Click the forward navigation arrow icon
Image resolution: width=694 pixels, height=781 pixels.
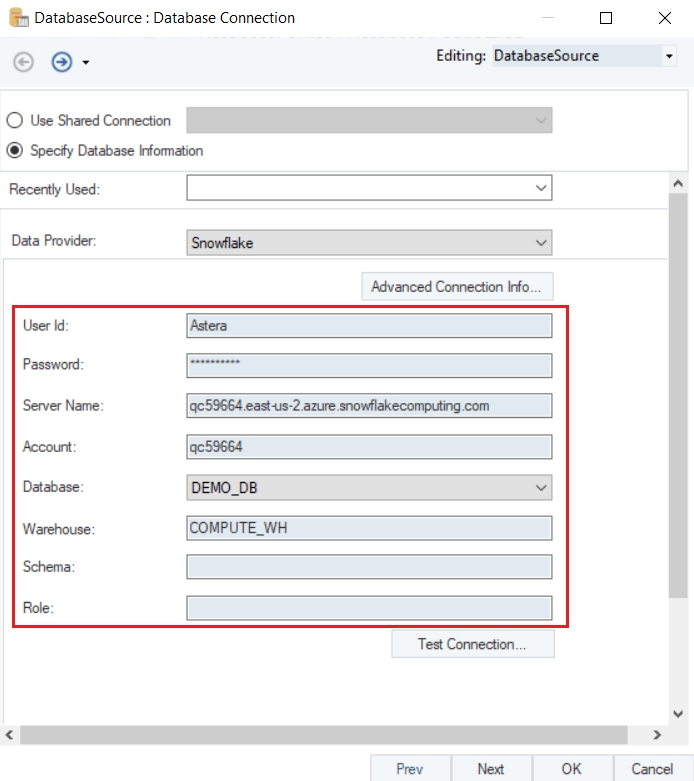(62, 62)
